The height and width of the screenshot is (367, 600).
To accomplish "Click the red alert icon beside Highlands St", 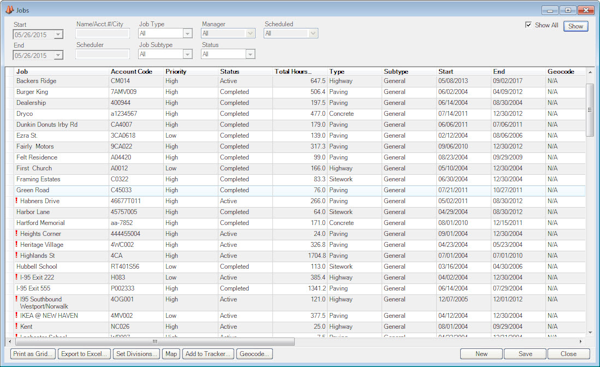I will (16, 255).
